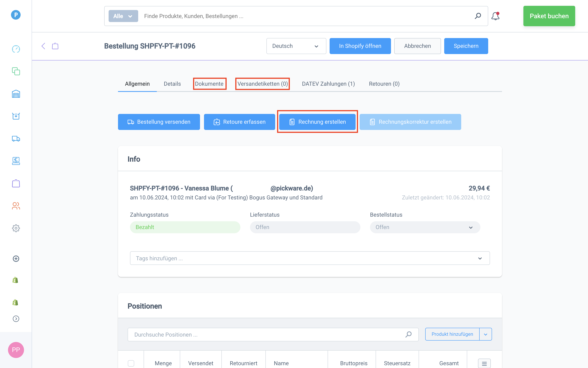Screen dimensions: 588x368
Task: Open the table column menu icon
Action: coord(484,363)
